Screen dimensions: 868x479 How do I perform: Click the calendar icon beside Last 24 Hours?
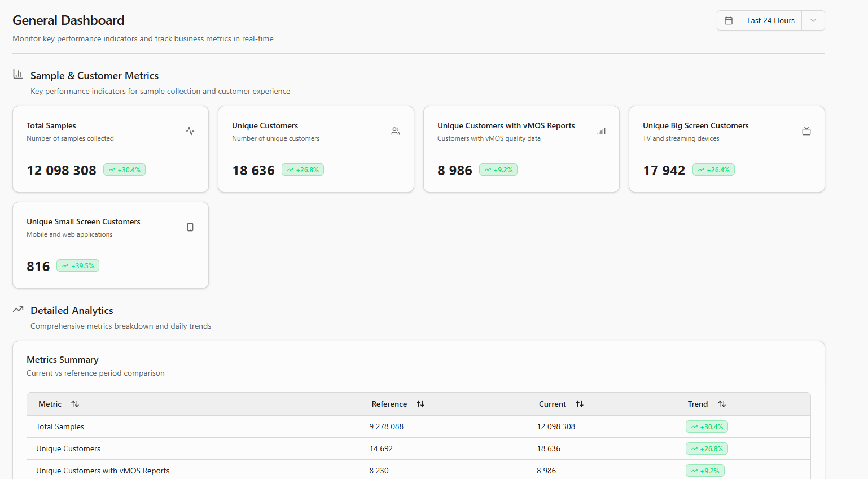[x=729, y=20]
